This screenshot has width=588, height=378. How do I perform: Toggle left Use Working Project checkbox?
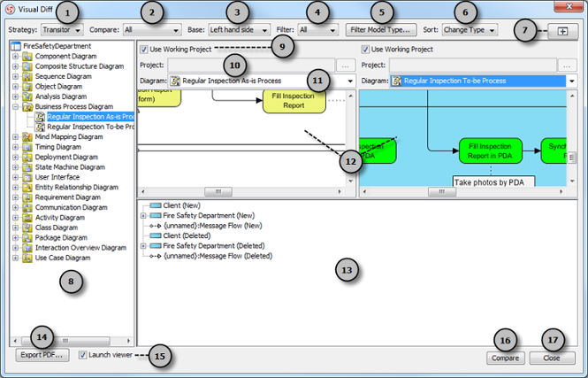[144, 50]
